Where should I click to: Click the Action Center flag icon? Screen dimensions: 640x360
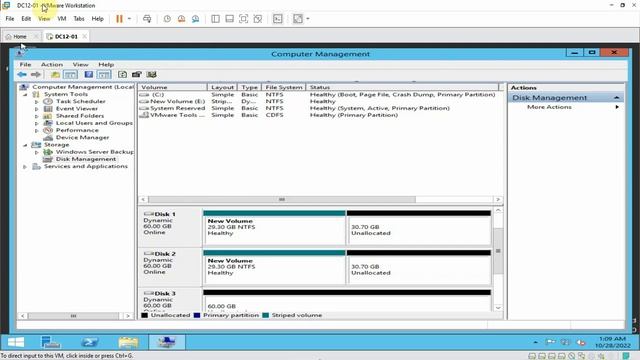tap(550, 342)
